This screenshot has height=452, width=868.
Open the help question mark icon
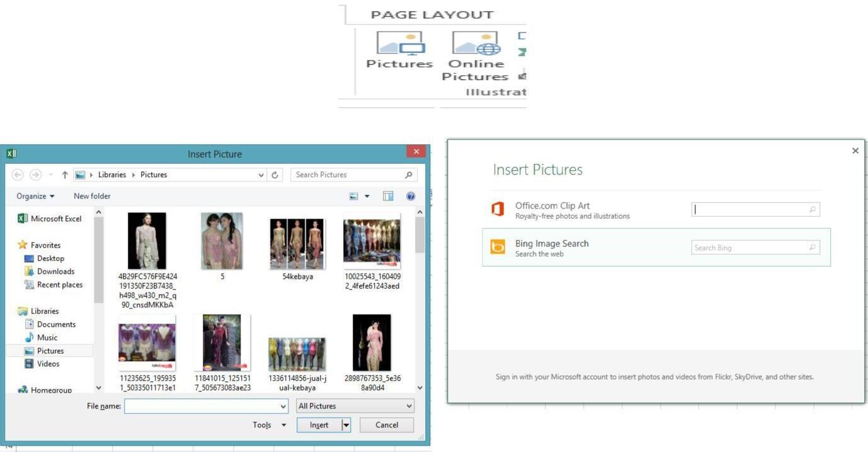pyautogui.click(x=411, y=196)
